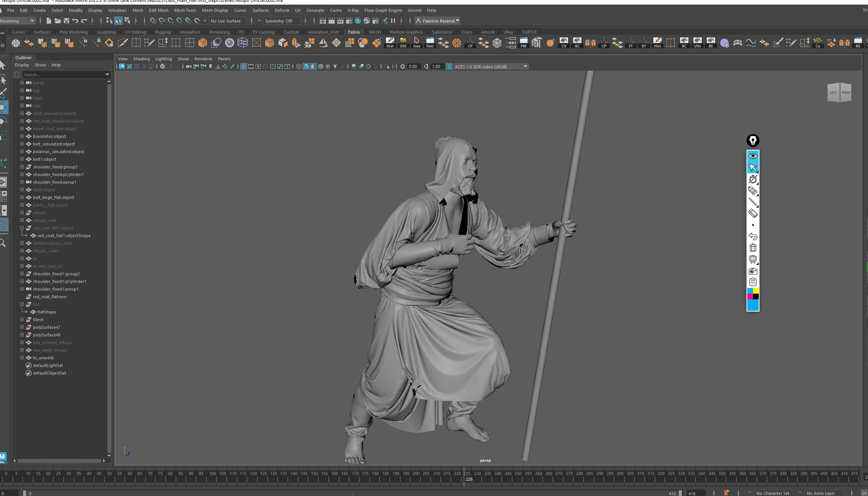Open the viewport Shading menu
Viewport: 868px width, 496px height.
point(141,59)
